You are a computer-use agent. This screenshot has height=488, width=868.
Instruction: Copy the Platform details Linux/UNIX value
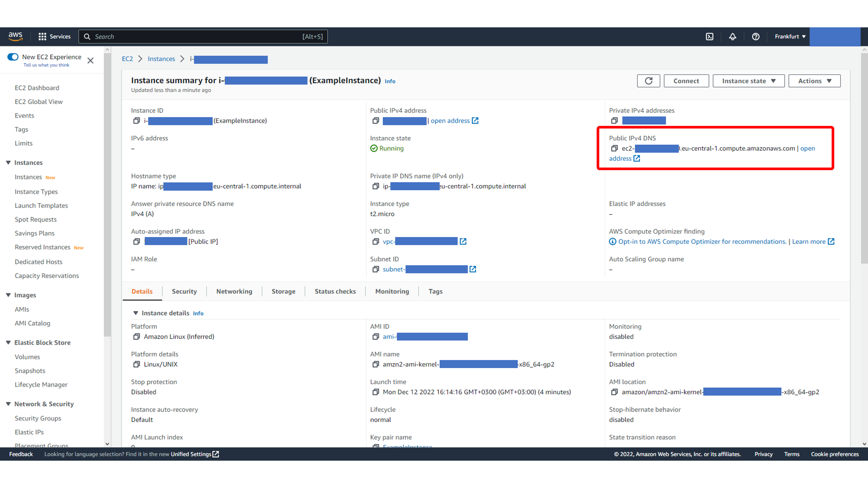[136, 364]
